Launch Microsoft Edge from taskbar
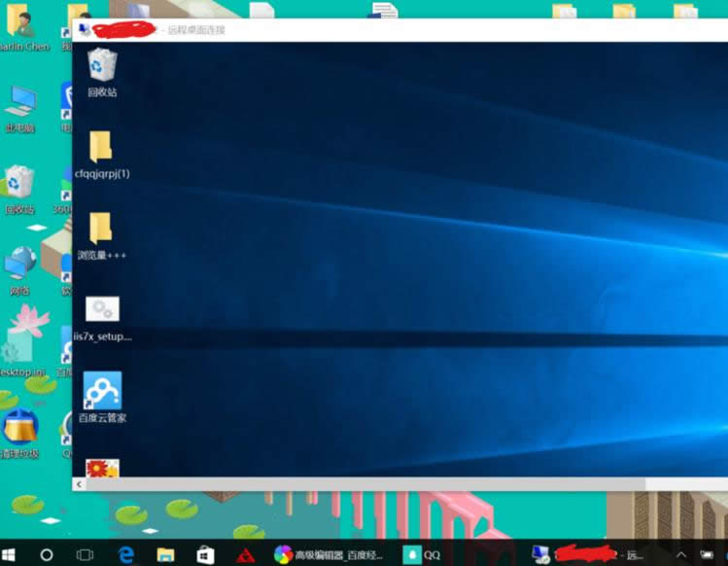The height and width of the screenshot is (566, 728). click(x=125, y=554)
